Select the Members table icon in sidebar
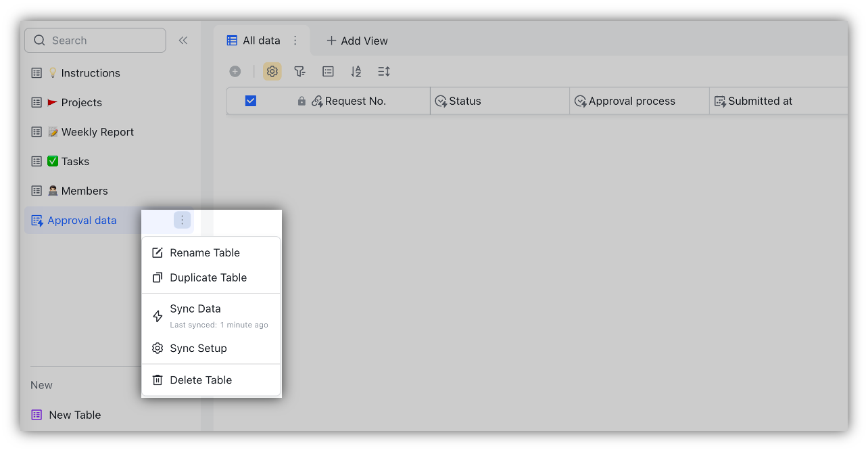The image size is (868, 452). pos(37,190)
